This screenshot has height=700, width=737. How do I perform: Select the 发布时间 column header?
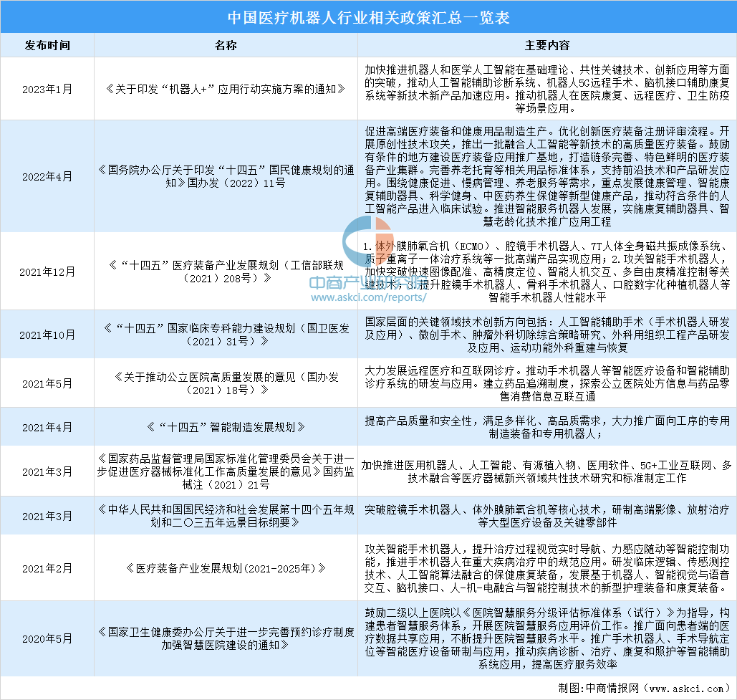(x=47, y=45)
